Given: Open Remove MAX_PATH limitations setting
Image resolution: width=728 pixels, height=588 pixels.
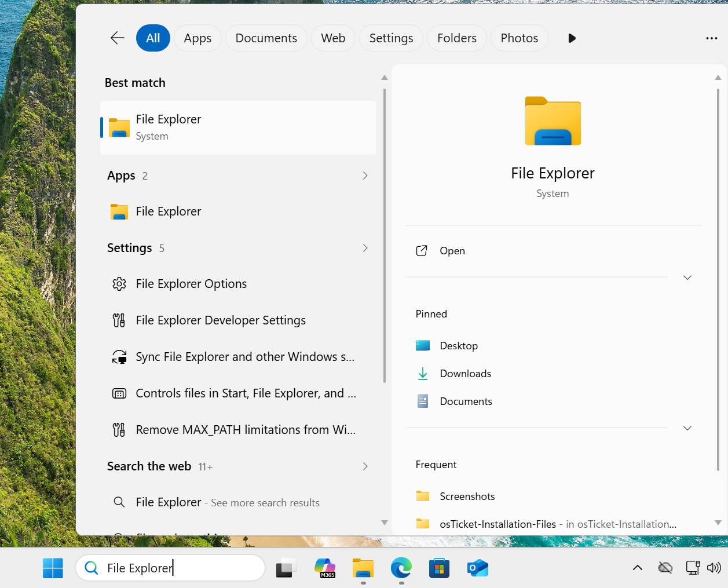Looking at the screenshot, I should pyautogui.click(x=238, y=430).
